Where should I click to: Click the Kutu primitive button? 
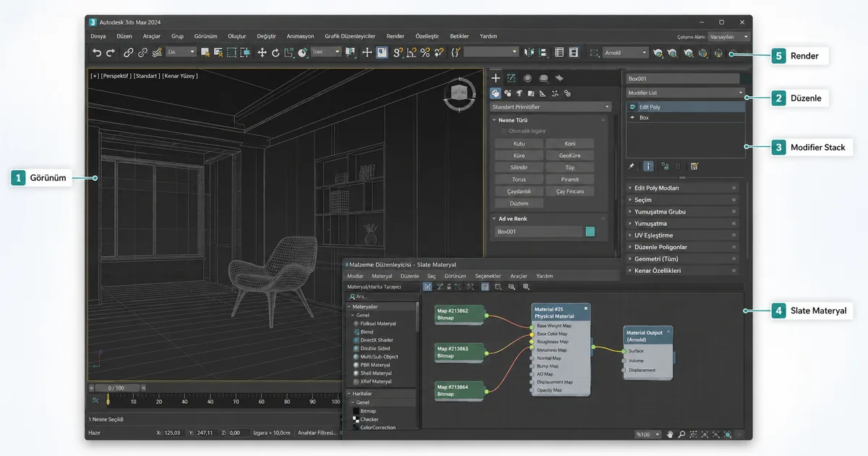(x=519, y=143)
